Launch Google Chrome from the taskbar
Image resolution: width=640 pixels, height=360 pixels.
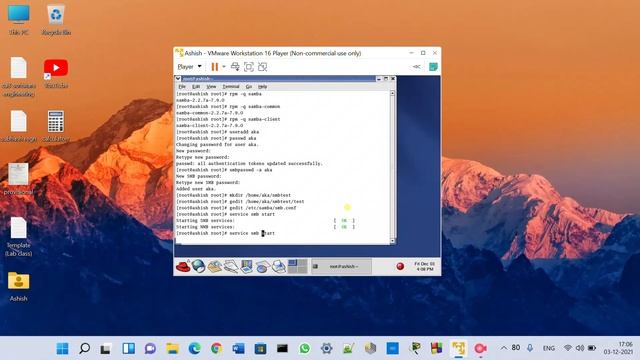[x=216, y=349]
